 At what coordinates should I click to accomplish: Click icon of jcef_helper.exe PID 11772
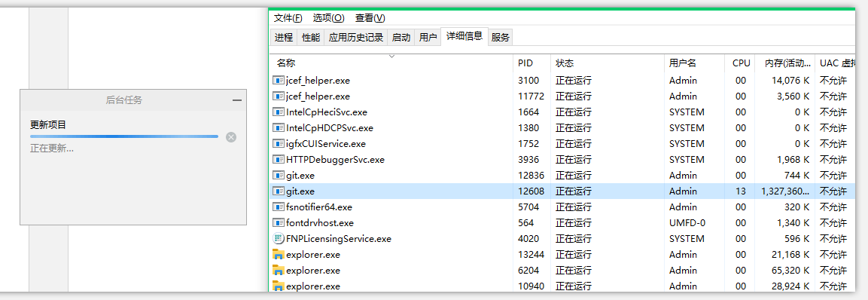point(279,96)
